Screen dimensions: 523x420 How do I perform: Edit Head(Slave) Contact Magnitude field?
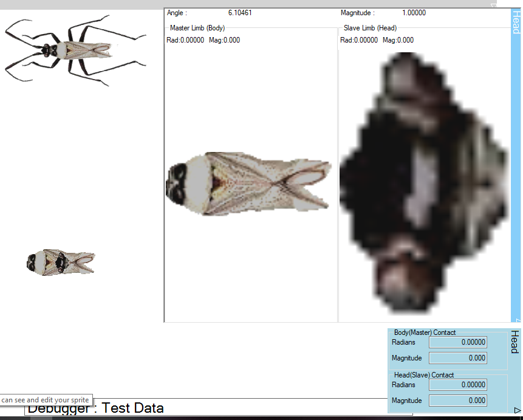(457, 401)
